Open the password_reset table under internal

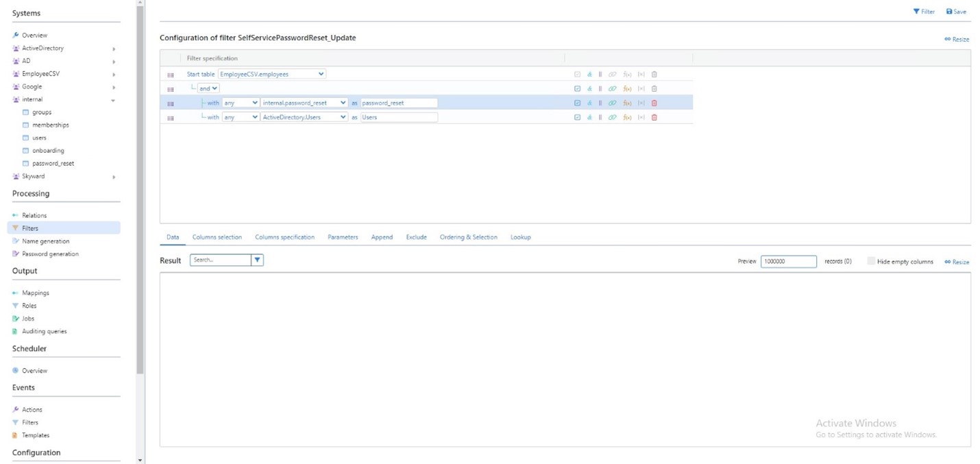[x=53, y=164]
